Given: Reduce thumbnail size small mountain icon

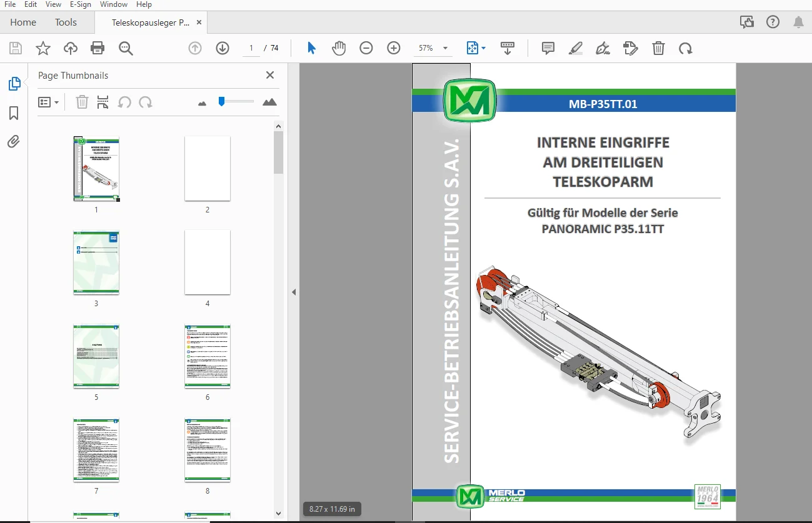Looking at the screenshot, I should [x=202, y=103].
